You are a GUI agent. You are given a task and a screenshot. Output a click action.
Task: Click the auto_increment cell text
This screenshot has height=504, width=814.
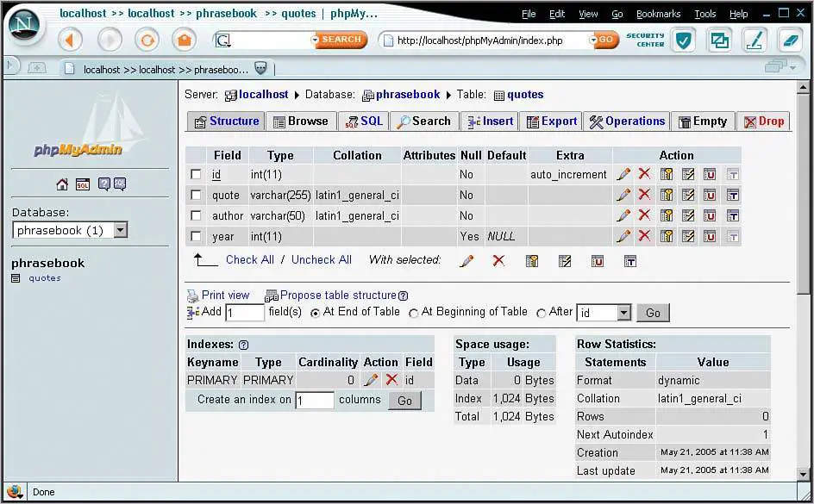click(568, 175)
